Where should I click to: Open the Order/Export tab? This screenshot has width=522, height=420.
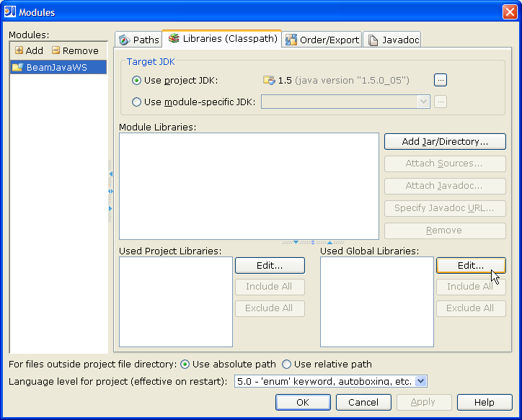[322, 40]
